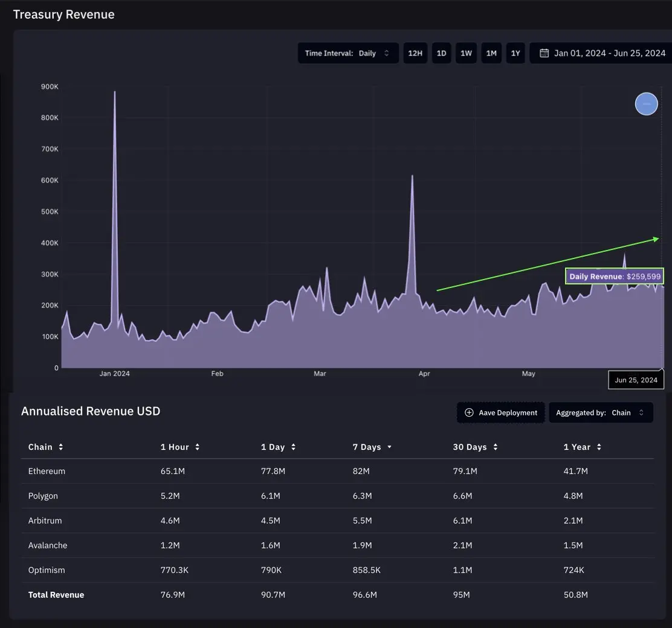Click the January 2024 revenue spike peak
The height and width of the screenshot is (628, 672).
[x=115, y=92]
